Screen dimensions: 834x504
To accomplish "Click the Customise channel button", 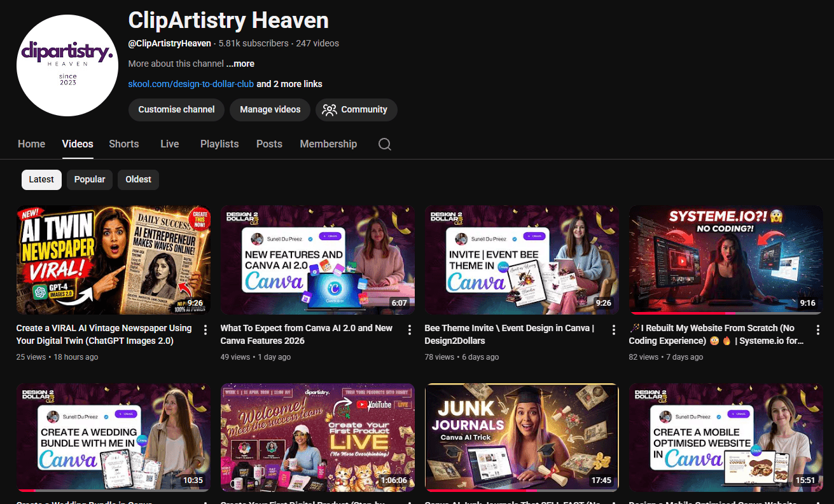I will click(x=176, y=109).
